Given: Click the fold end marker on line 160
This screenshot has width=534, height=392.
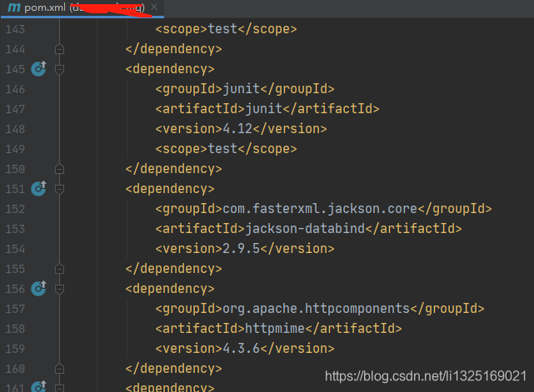Looking at the screenshot, I should point(60,369).
